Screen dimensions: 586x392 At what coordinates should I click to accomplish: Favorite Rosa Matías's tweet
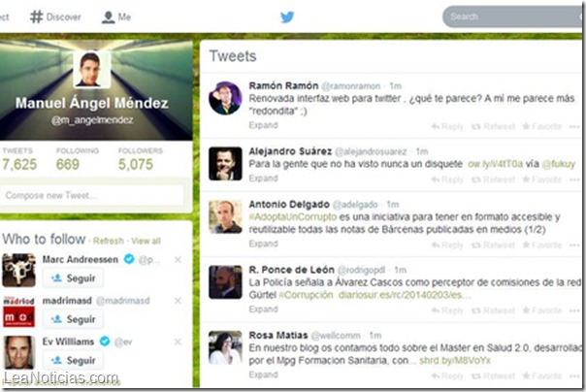[x=542, y=376]
